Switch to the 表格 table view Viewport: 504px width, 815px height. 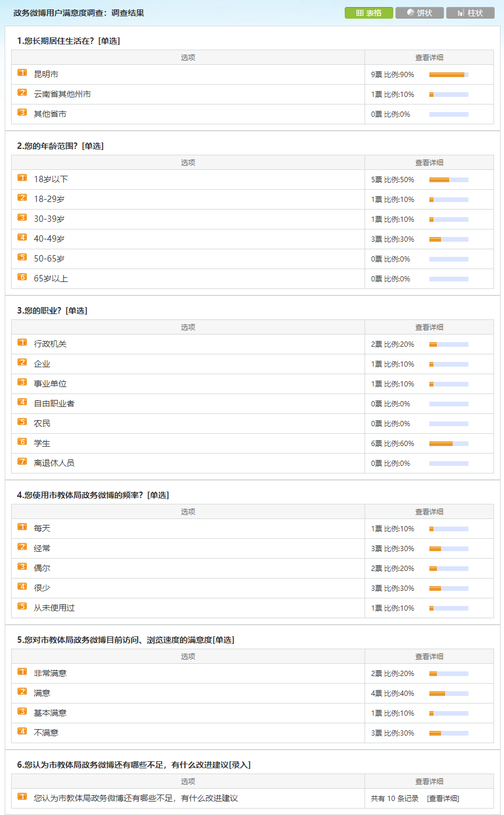(x=369, y=13)
